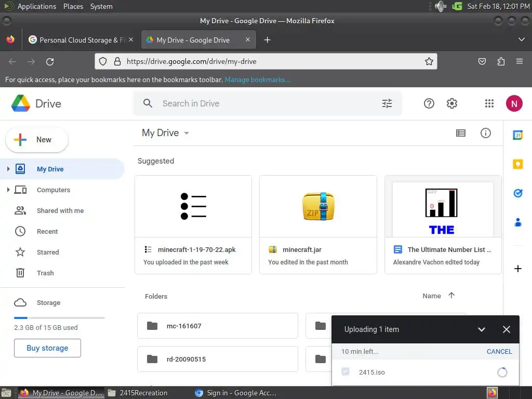Viewport: 532px width, 399px height.
Task: Click Buy storage button
Action: [x=47, y=348]
